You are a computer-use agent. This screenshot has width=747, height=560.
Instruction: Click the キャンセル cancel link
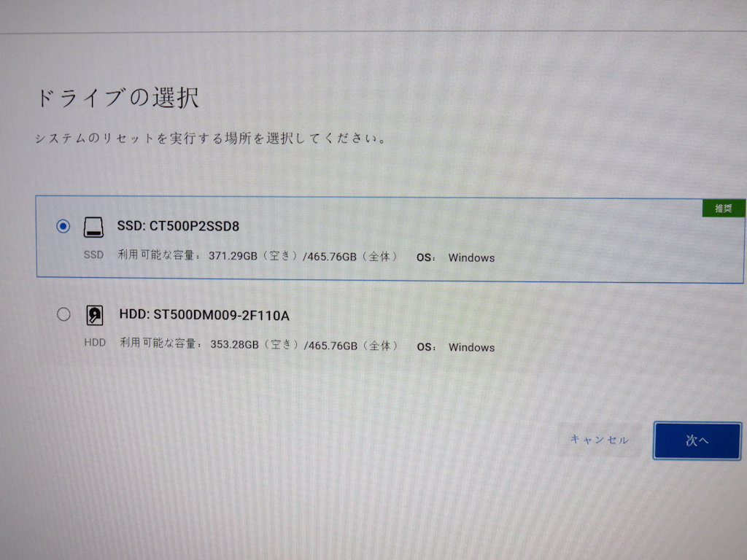click(599, 440)
